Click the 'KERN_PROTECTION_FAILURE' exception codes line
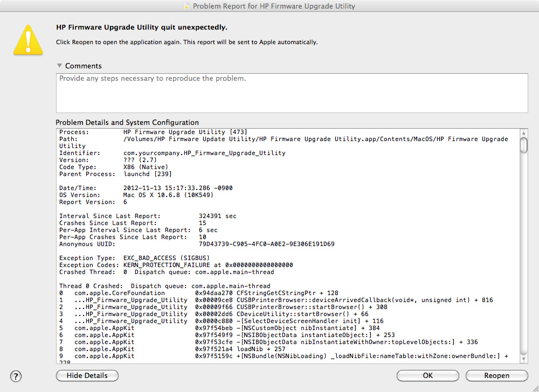This screenshot has height=392, width=539. [x=176, y=265]
